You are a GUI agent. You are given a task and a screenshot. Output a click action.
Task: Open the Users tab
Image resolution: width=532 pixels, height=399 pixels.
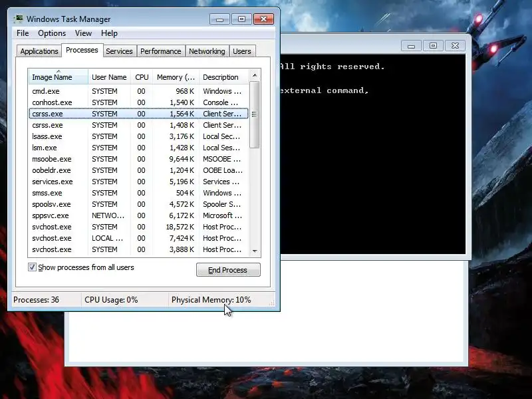point(242,51)
